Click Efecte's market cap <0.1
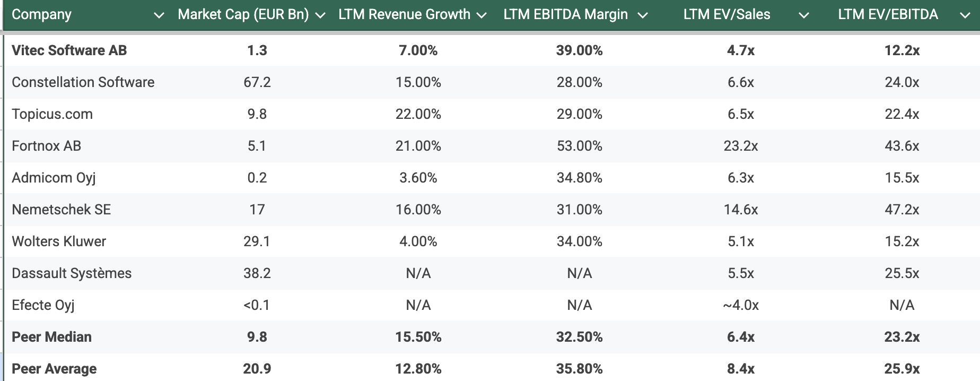The width and height of the screenshot is (980, 381). 257,305
